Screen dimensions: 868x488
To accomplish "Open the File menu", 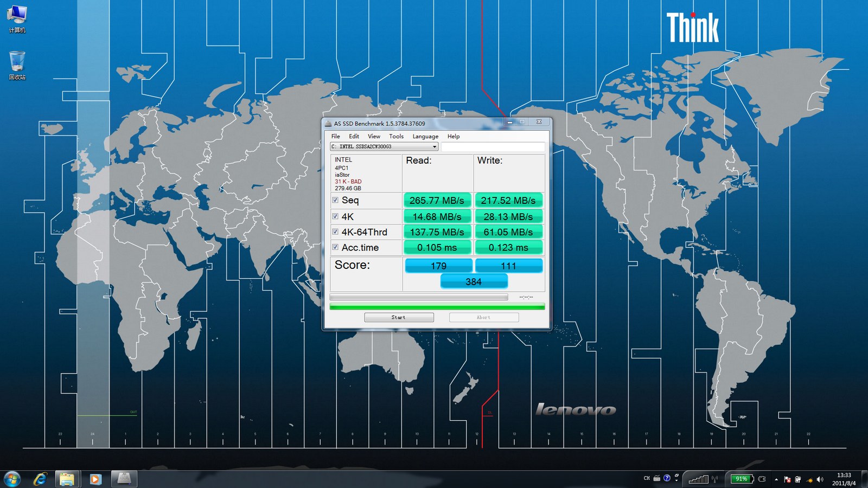I will [336, 136].
